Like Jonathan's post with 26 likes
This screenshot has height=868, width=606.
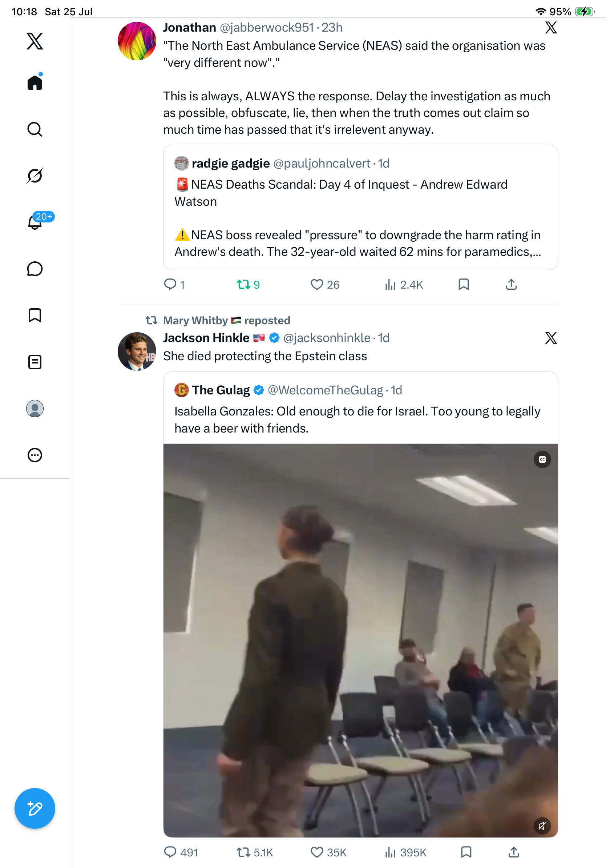pyautogui.click(x=325, y=284)
